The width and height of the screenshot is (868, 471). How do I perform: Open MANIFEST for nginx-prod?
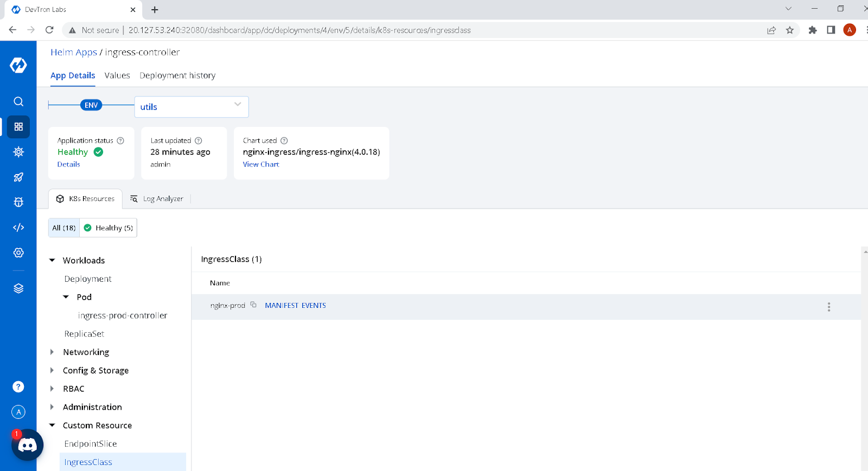point(282,306)
